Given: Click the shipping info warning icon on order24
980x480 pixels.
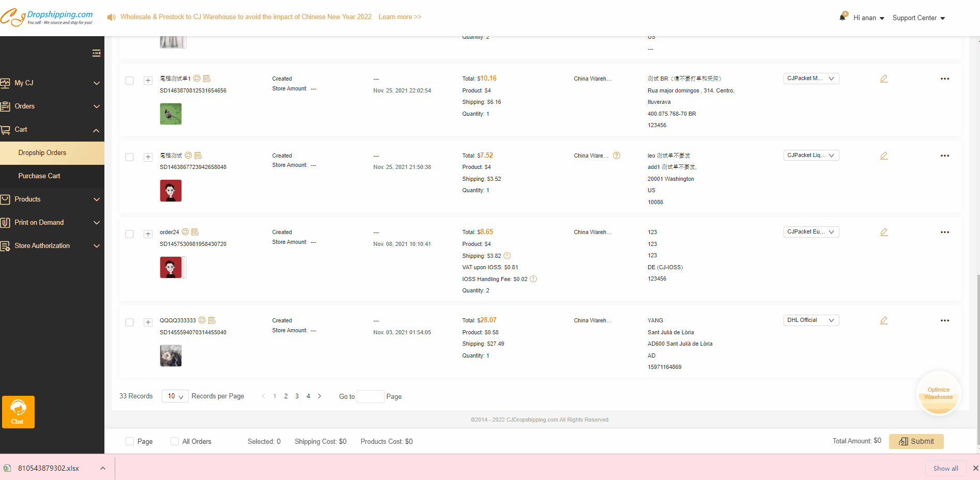Looking at the screenshot, I should click(x=507, y=256).
